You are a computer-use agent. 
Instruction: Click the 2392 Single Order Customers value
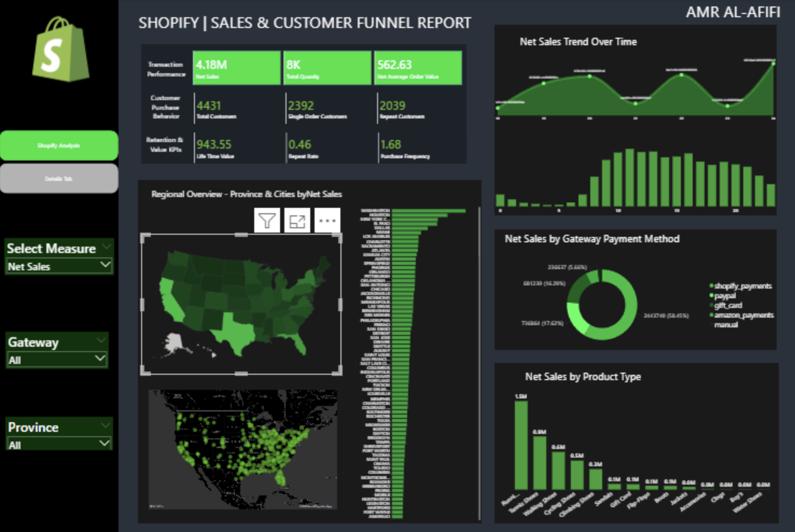[301, 106]
